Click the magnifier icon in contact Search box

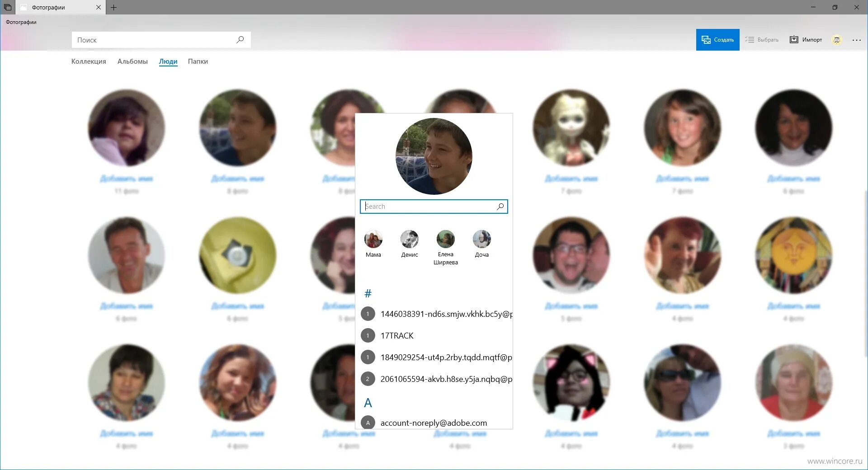click(500, 207)
